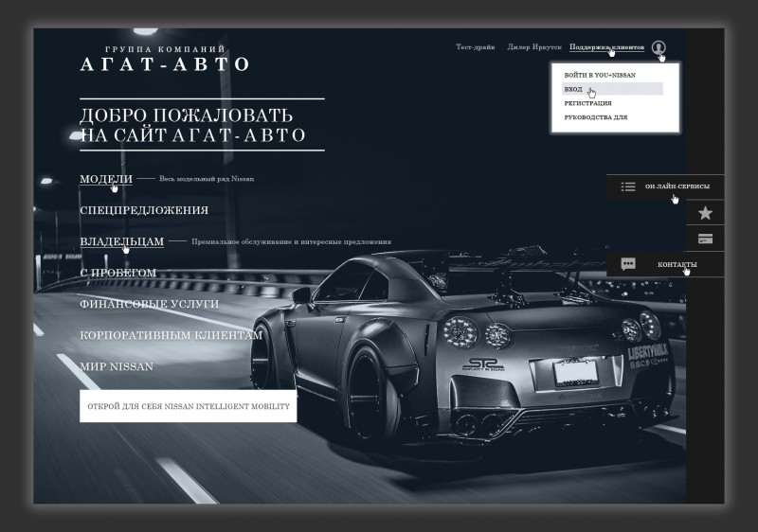Viewport: 758px width, 532px height.
Task: Select Корпоративным клиентам menu item
Action: tap(171, 335)
